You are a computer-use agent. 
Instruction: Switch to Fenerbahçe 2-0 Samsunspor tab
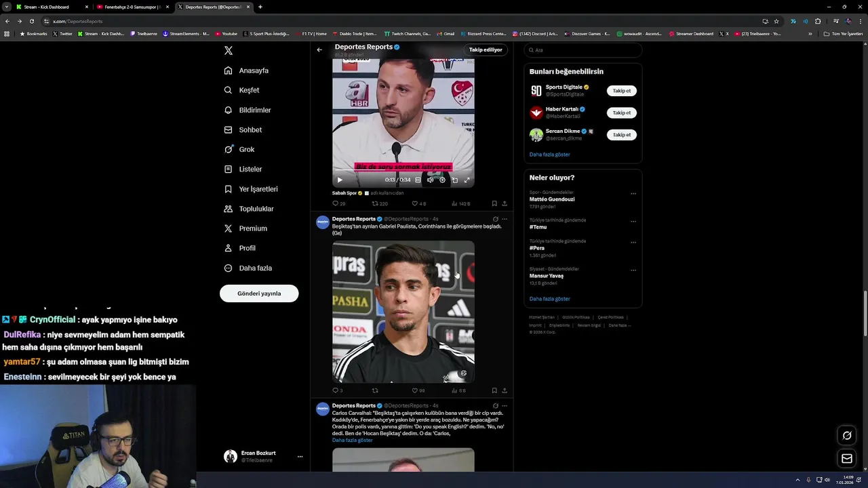132,7
